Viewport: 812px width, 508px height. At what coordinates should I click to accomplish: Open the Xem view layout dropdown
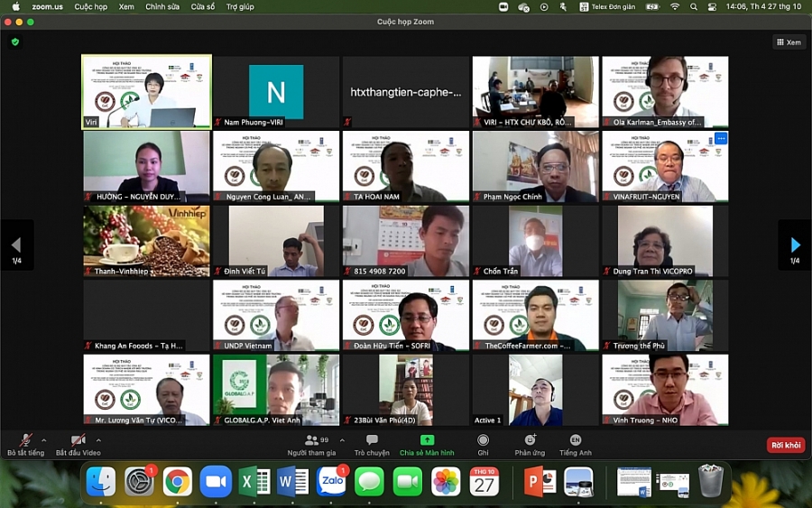click(x=789, y=42)
